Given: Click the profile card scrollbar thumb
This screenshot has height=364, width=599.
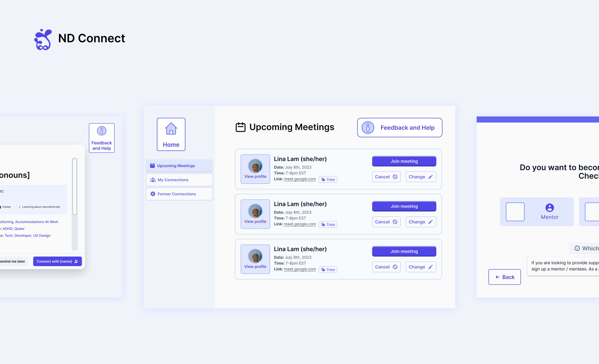Looking at the screenshot, I should (75, 187).
